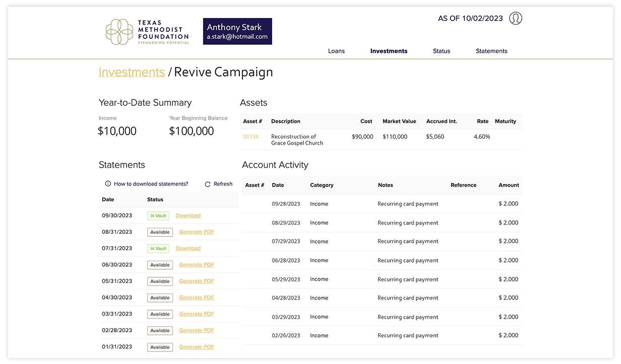Click the info icon beside download help
Image resolution: width=621 pixels, height=364 pixels.
click(108, 184)
